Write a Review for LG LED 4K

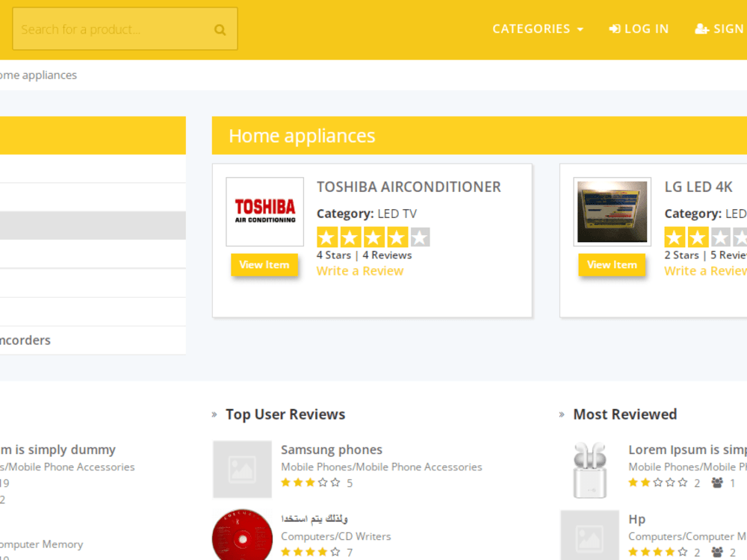tap(706, 271)
